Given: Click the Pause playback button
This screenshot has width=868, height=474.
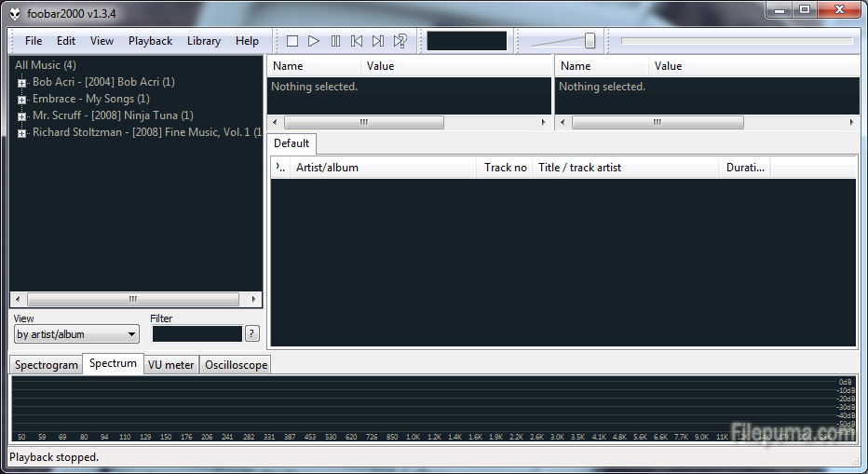Looking at the screenshot, I should [x=335, y=41].
